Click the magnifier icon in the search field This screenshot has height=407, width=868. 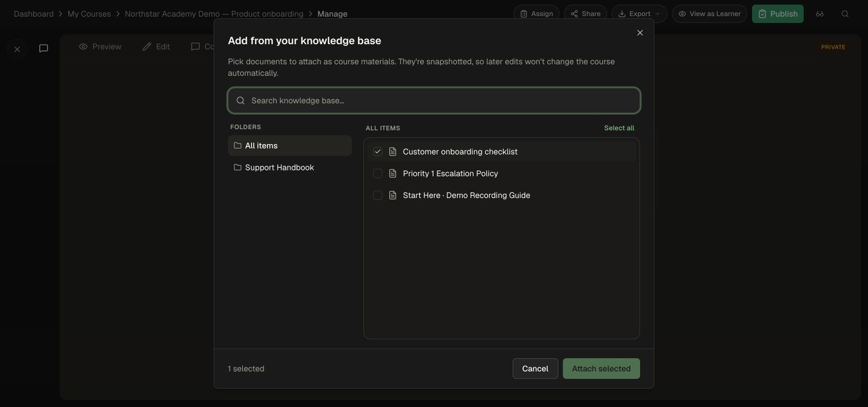[x=241, y=100]
